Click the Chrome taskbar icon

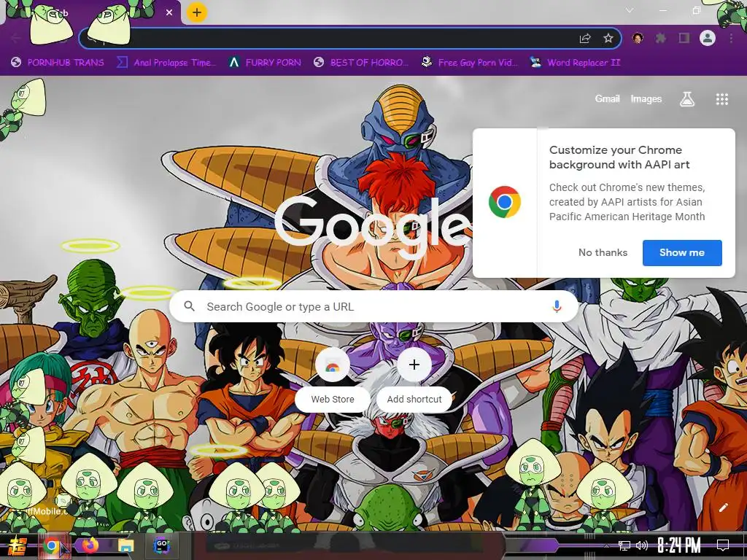point(52,545)
